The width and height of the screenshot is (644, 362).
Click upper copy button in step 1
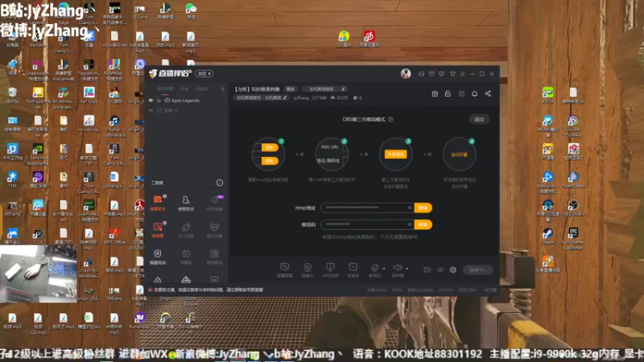pos(270,147)
